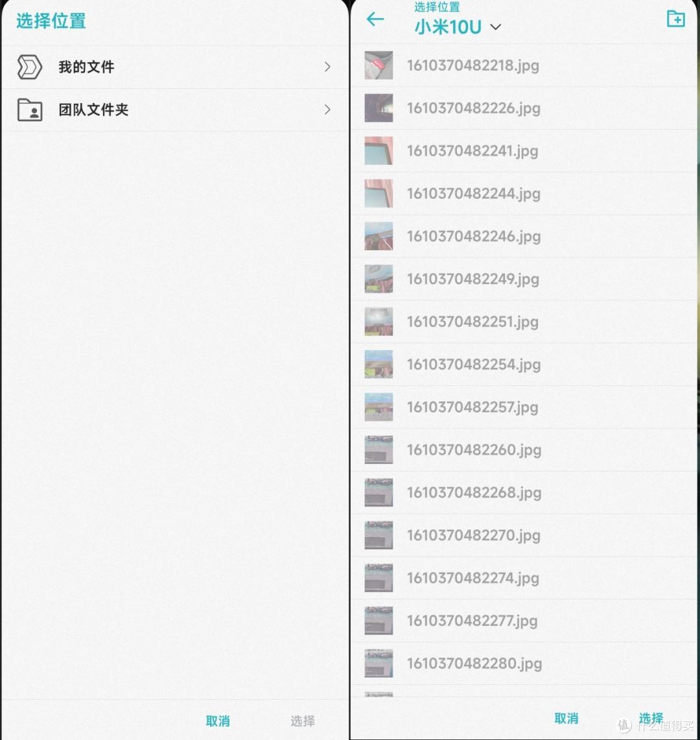Click the team folder icon
Screen dimensions: 700x740
30,110
